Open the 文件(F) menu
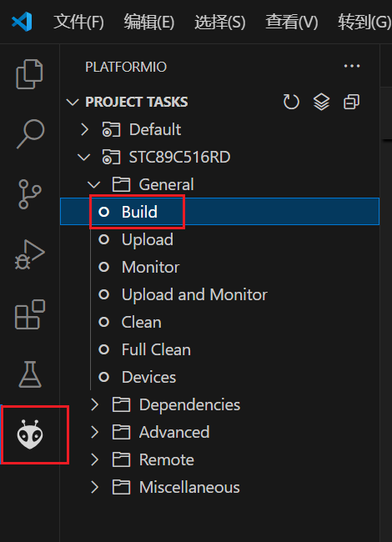Image resolution: width=392 pixels, height=542 pixels. pos(78,22)
